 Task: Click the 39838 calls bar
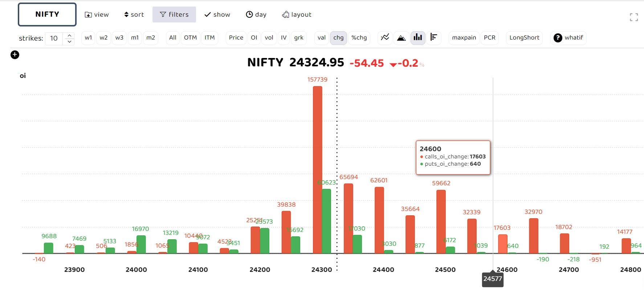286,232
